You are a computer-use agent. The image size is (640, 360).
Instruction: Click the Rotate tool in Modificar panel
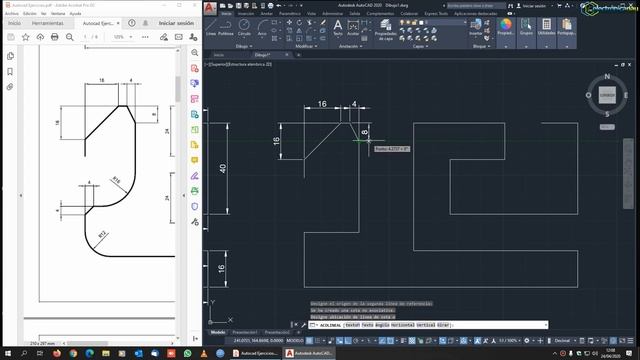[x=299, y=22]
